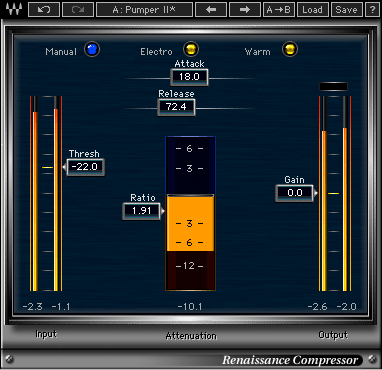Copy setup using A→B button
This screenshot has width=382, height=370.
coord(278,10)
